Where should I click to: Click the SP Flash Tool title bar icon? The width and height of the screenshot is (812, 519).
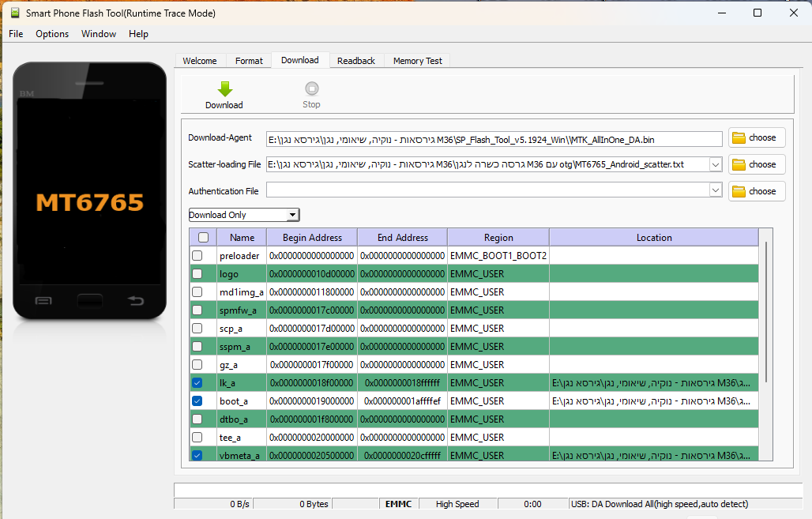click(x=14, y=13)
